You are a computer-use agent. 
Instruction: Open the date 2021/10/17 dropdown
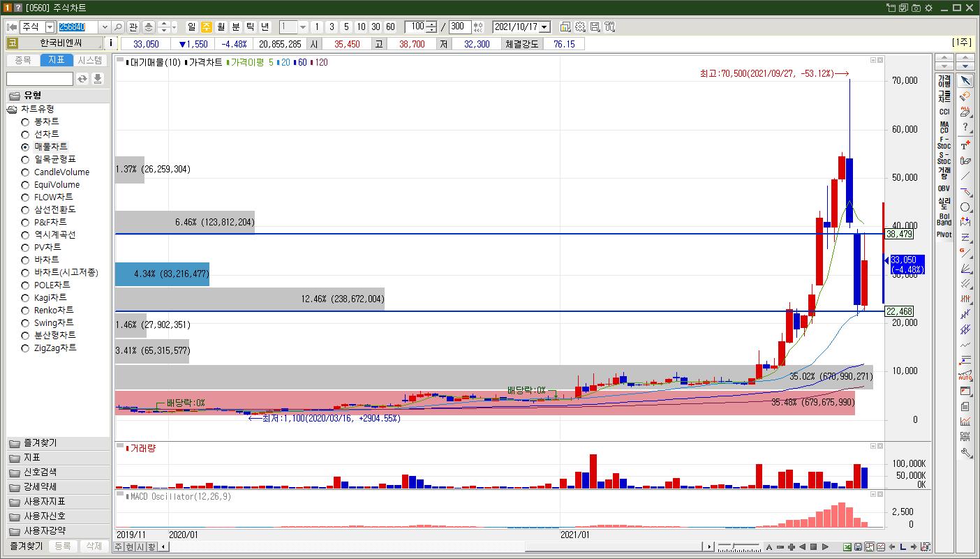(544, 27)
